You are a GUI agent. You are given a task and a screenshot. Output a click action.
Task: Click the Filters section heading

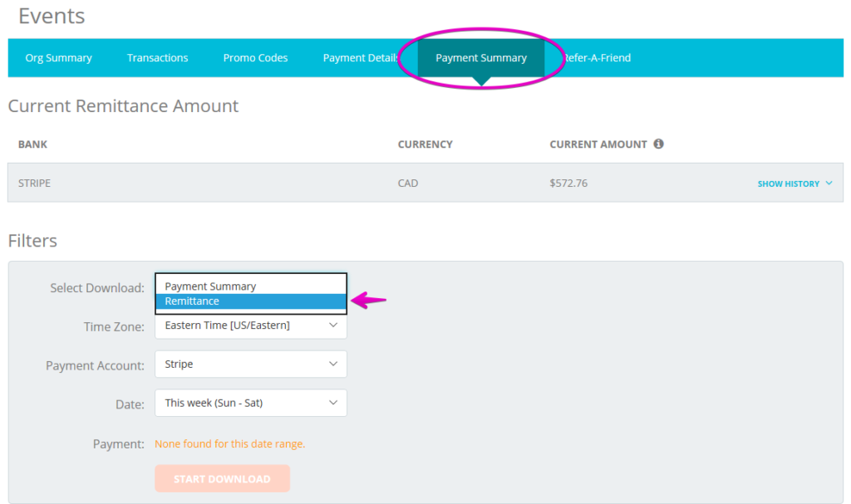tap(32, 240)
